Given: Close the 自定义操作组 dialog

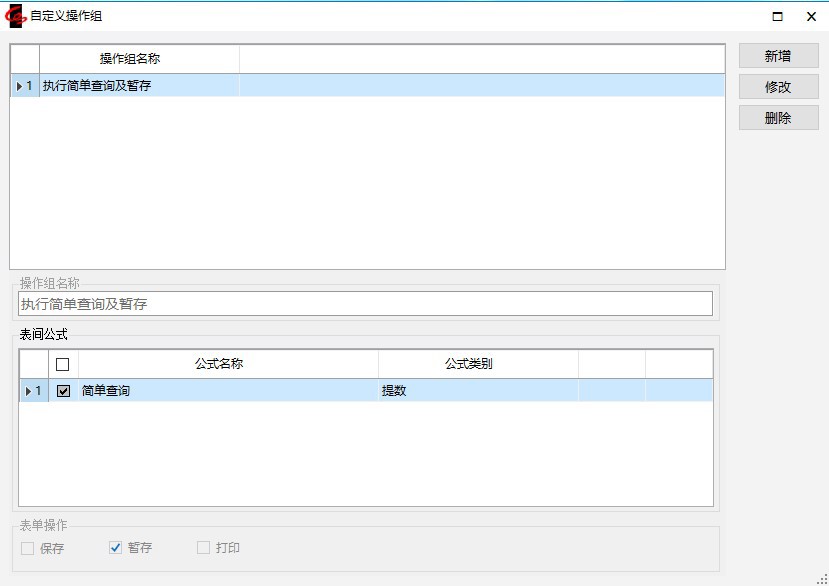Looking at the screenshot, I should pyautogui.click(x=811, y=16).
